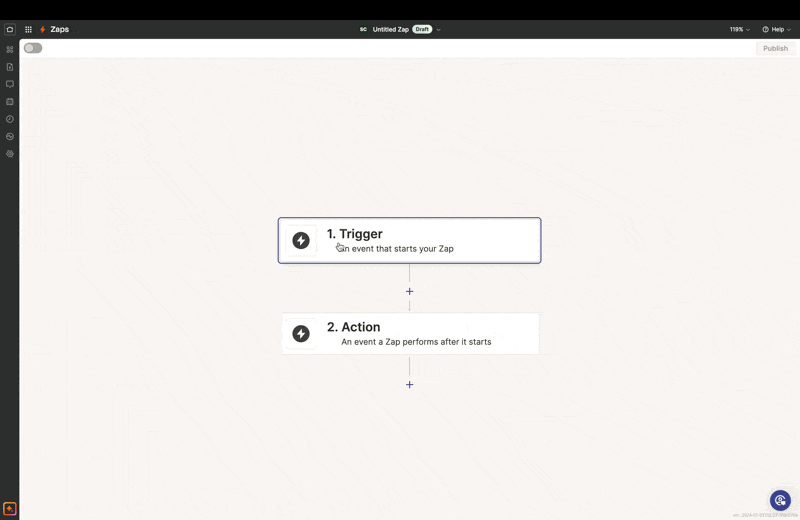Open the notes comment bubble icon
Screen dimensions: 800x520
[10, 84]
